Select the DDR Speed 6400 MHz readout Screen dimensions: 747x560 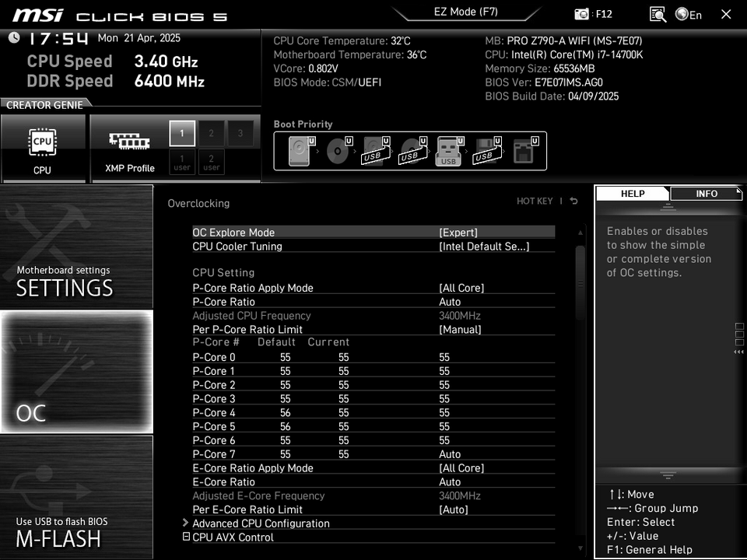[x=116, y=80]
